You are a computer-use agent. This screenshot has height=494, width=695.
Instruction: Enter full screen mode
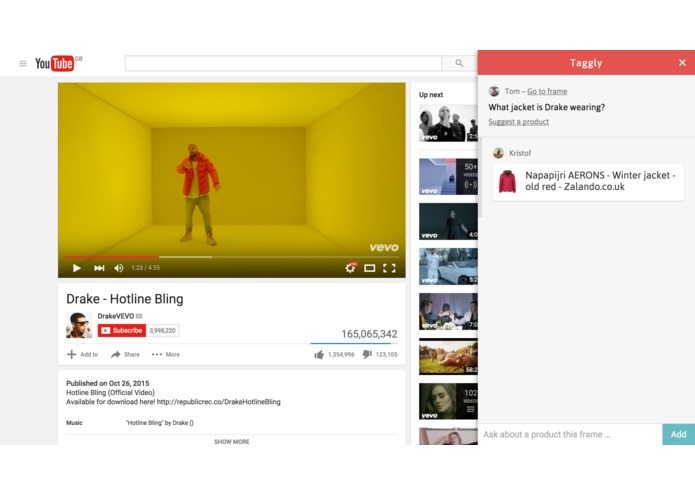click(x=389, y=268)
